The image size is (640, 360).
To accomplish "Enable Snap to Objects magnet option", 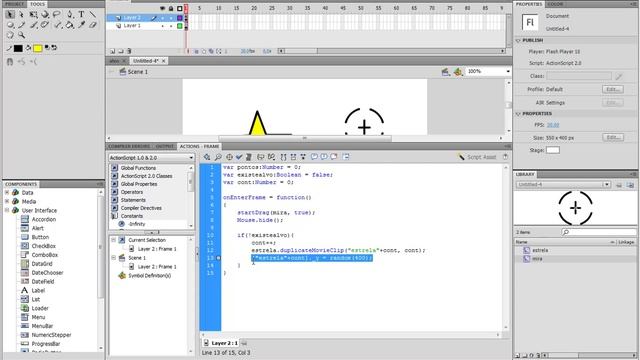I will point(10,62).
